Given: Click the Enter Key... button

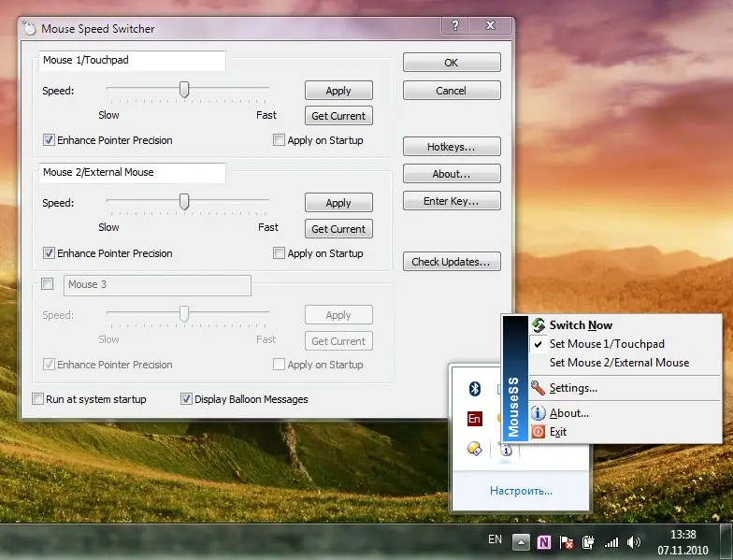Looking at the screenshot, I should click(x=452, y=200).
